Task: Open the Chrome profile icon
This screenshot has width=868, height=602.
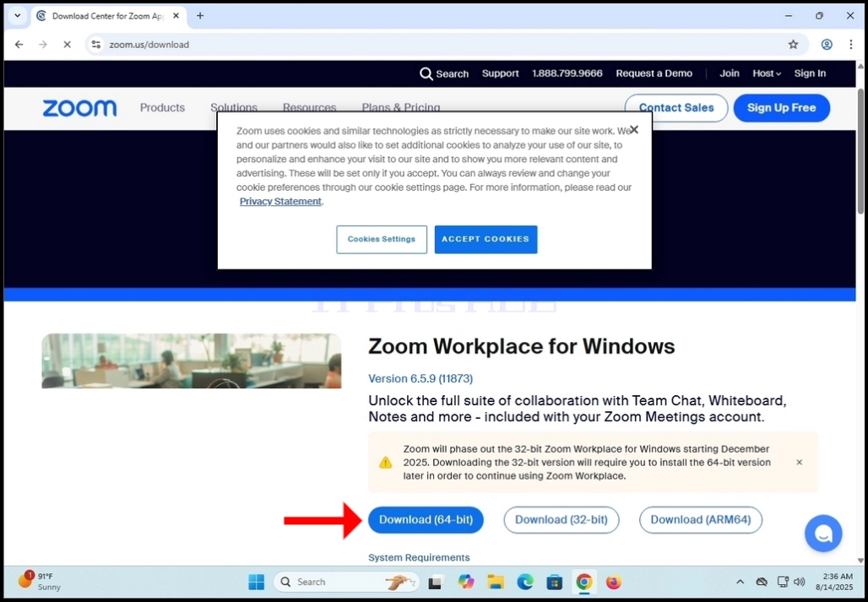Action: [x=827, y=44]
